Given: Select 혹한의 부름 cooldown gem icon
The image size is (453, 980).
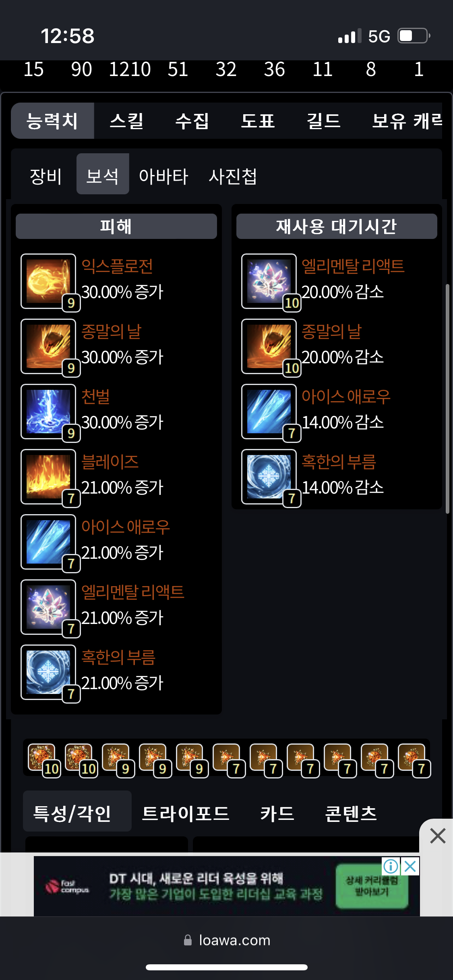Looking at the screenshot, I should point(269,477).
